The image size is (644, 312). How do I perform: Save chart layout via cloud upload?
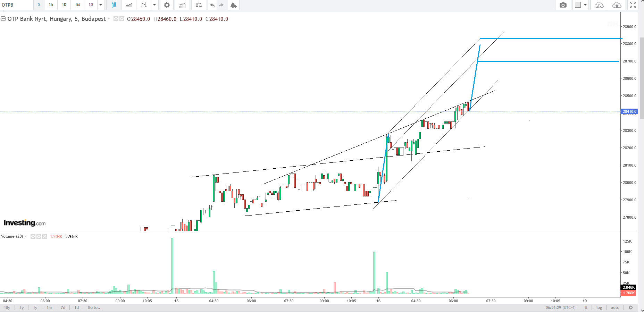pos(617,5)
